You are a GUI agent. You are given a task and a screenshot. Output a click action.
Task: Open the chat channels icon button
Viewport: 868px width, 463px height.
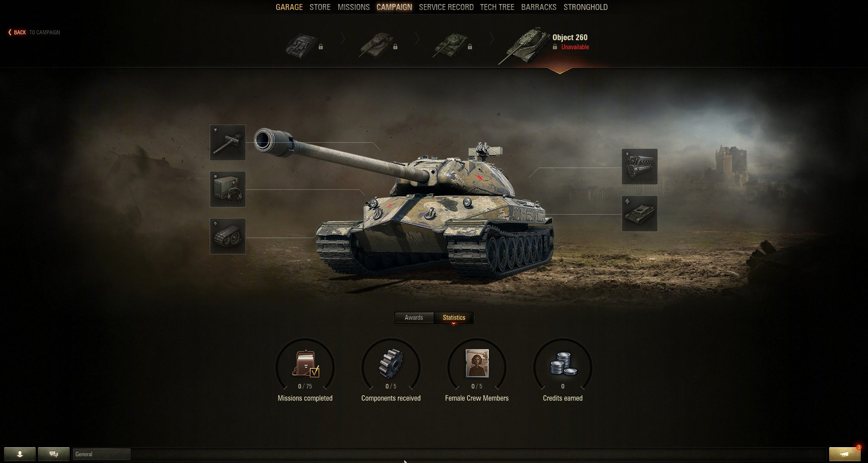pyautogui.click(x=54, y=454)
